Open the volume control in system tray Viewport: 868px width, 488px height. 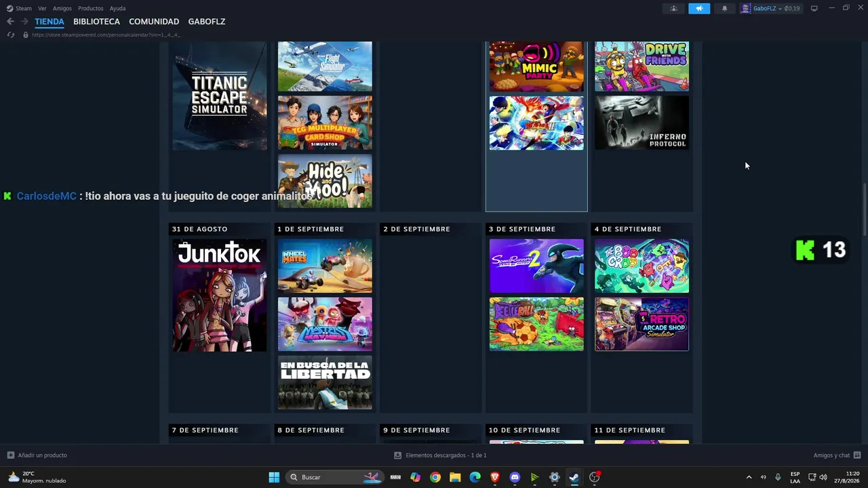click(x=823, y=477)
